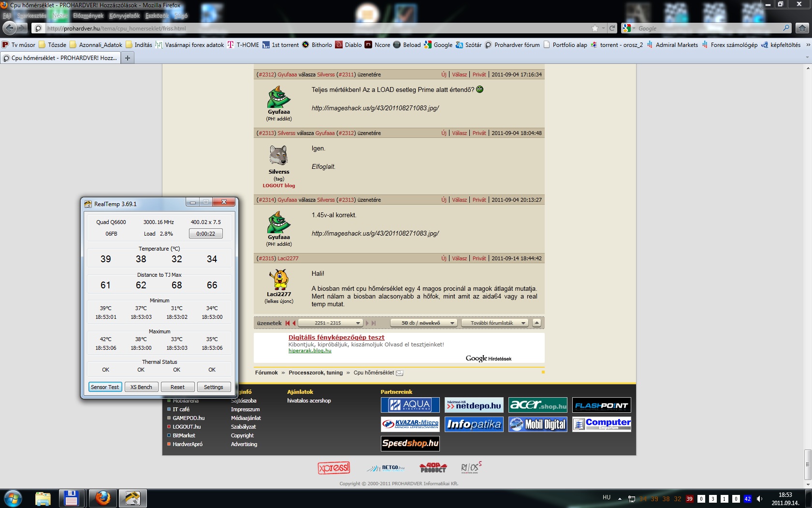Switch to Firefox in the taskbar
The height and width of the screenshot is (508, 812).
(x=102, y=498)
